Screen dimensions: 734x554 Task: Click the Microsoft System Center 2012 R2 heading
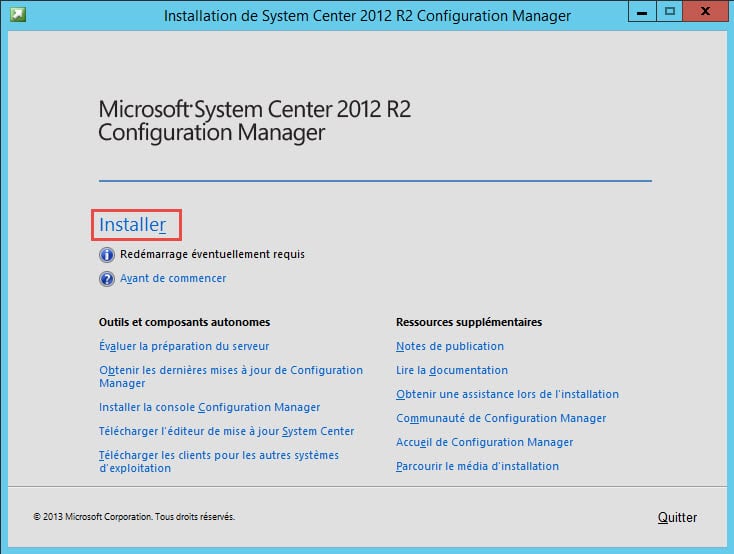(x=254, y=121)
